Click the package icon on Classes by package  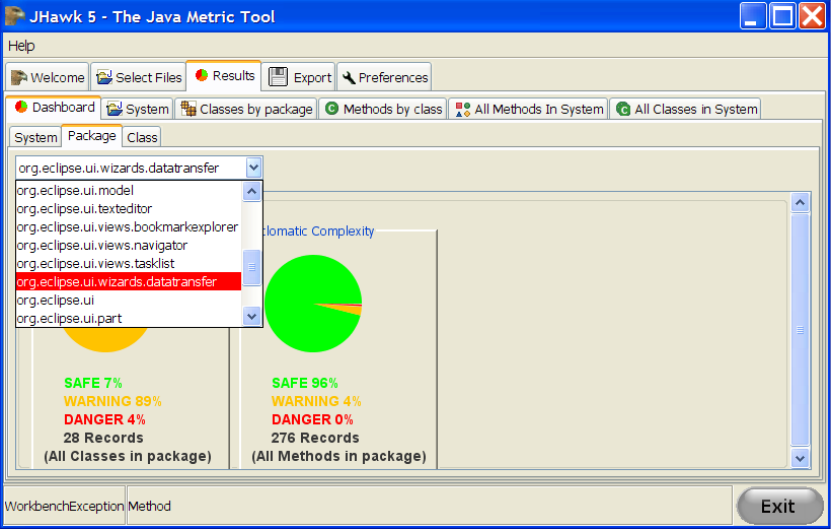[188, 109]
